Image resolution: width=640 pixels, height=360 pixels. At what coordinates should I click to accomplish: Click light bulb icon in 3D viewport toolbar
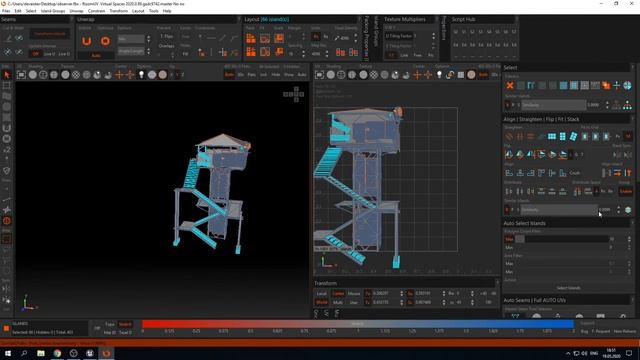pos(141,75)
